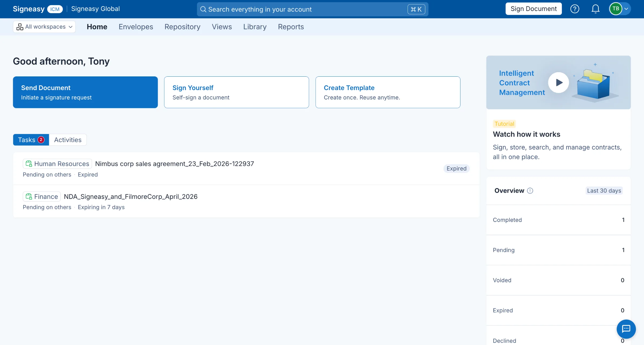This screenshot has width=644, height=345.
Task: Click the Tasks count badge
Action: pyautogui.click(x=41, y=140)
